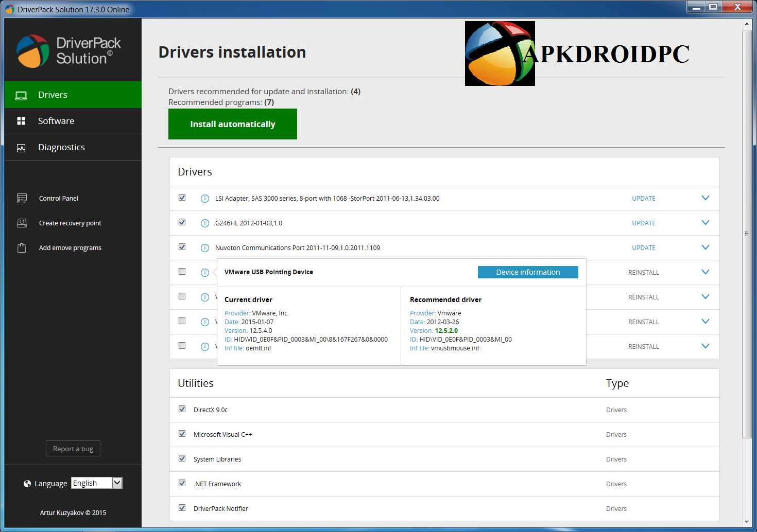757x532 pixels.
Task: Uncheck the Nuvoton Communications Port checkbox
Action: pos(182,247)
